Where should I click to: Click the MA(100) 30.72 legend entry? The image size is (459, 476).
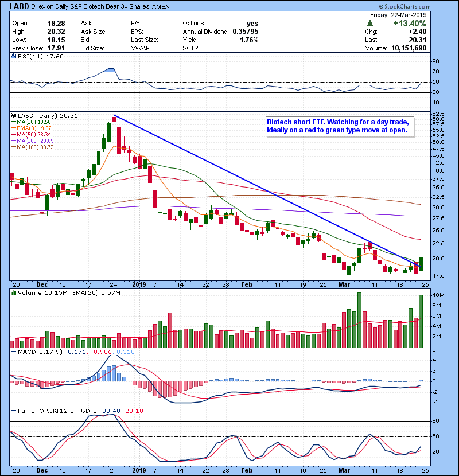coord(32,147)
